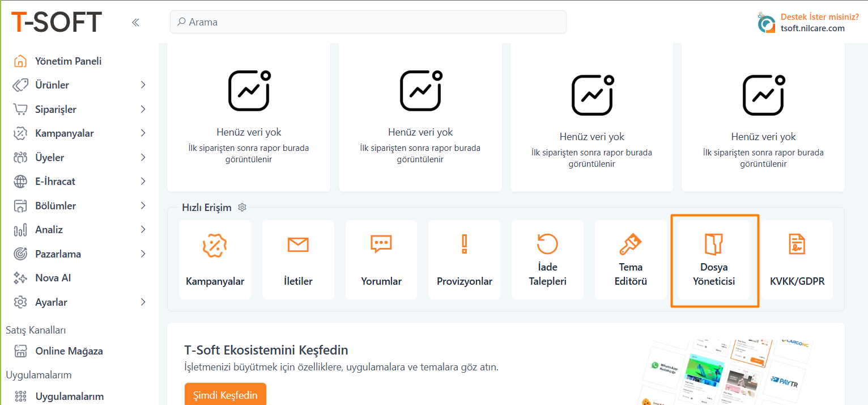
Task: Click the support headset icon
Action: 767,23
